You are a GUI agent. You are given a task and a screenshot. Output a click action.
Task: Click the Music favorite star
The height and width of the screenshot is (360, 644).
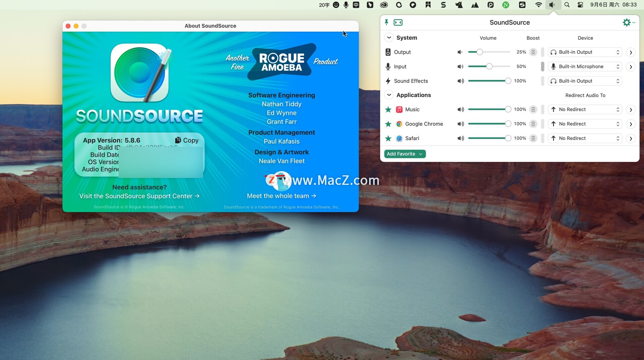[x=388, y=109]
